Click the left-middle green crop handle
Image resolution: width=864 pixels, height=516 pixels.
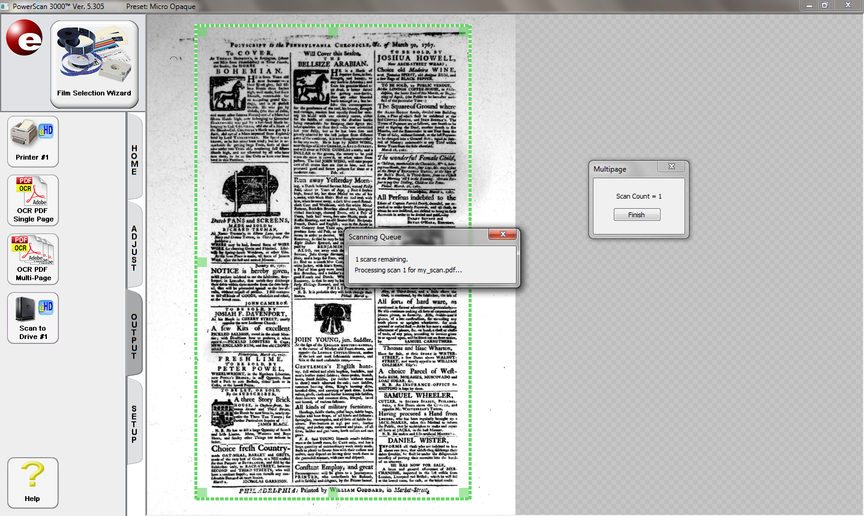200,263
